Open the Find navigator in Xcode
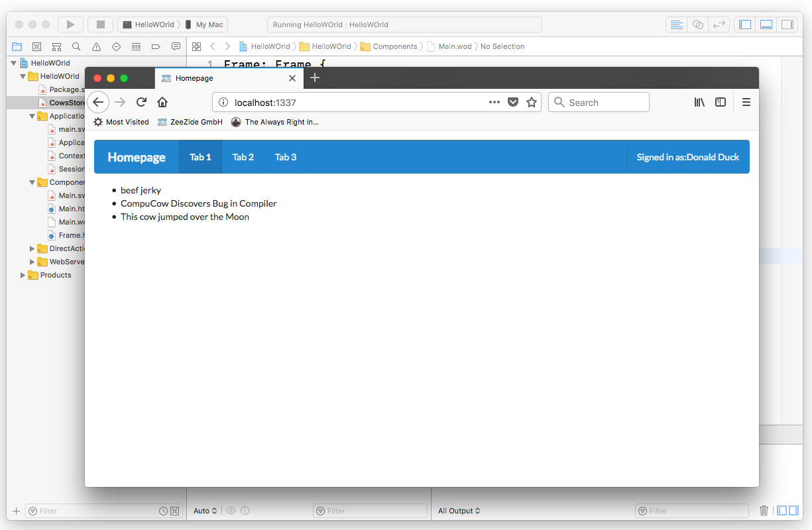This screenshot has height=530, width=812. click(77, 46)
